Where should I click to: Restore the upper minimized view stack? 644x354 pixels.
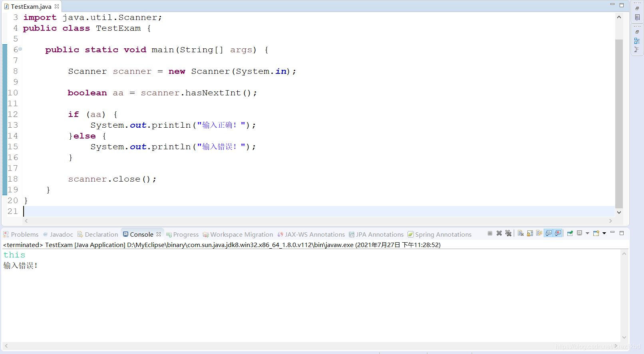click(x=637, y=8)
